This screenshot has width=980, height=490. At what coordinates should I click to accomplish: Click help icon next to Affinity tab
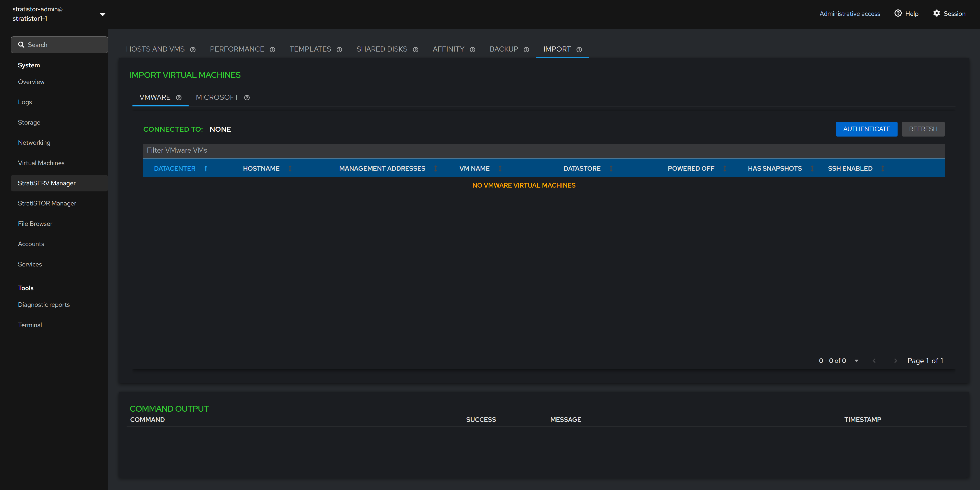pyautogui.click(x=472, y=50)
